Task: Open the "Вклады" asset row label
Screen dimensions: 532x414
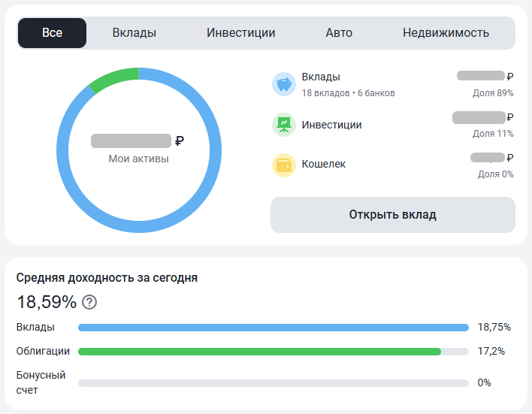Action: (321, 77)
